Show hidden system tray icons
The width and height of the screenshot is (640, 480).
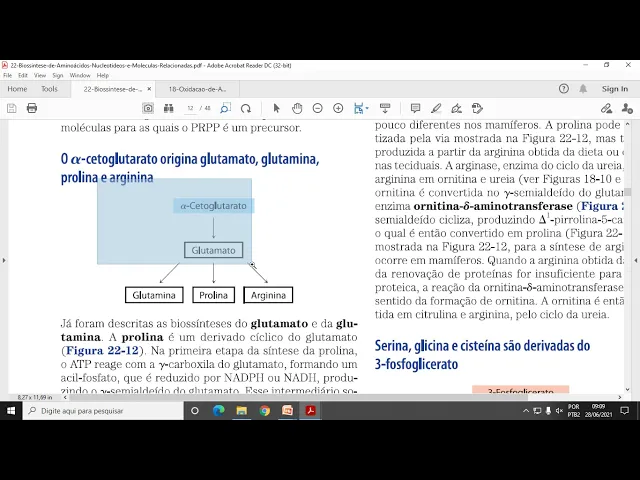pos(526,411)
